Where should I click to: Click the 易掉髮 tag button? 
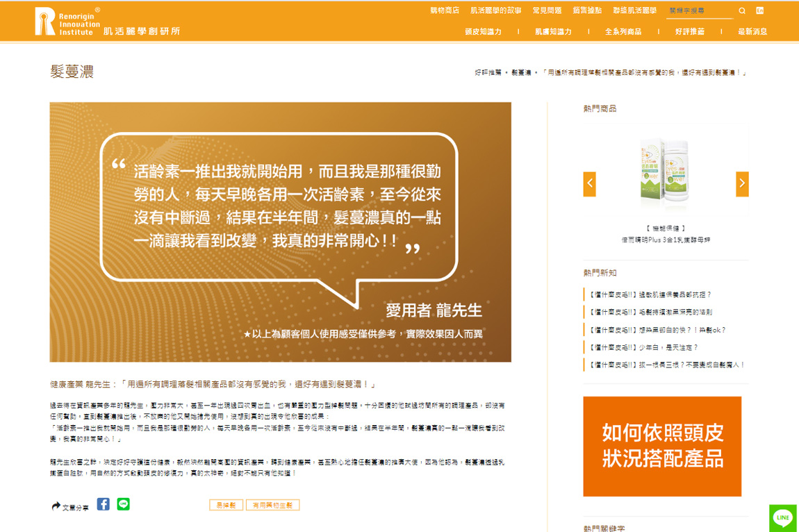(226, 506)
